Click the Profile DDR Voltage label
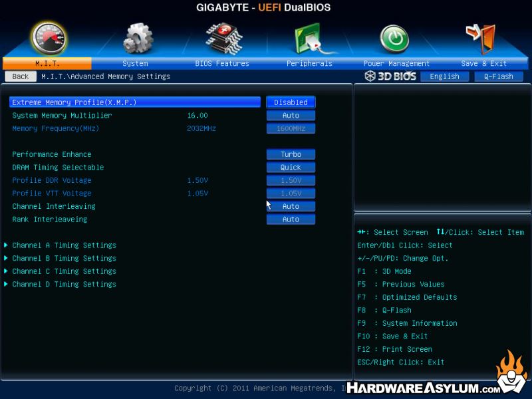Screen dimensions: 532x399 [x=52, y=180]
